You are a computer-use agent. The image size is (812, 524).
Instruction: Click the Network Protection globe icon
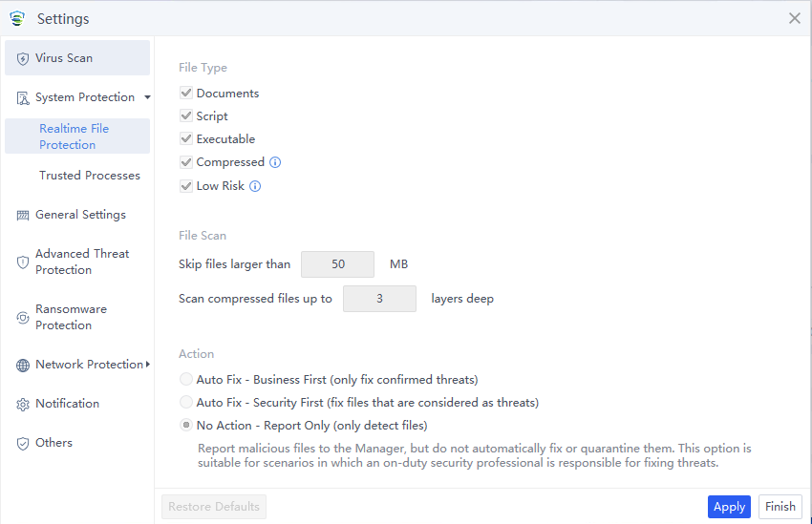[23, 365]
